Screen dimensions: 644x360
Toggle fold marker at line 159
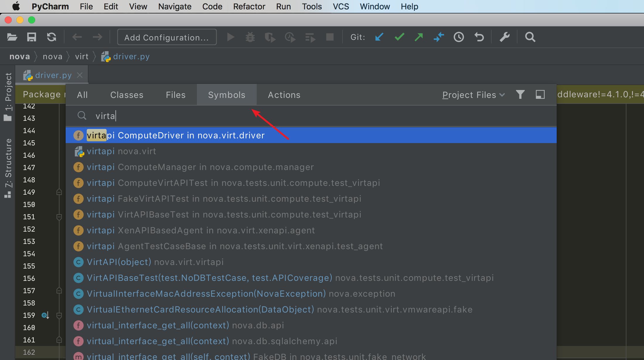pos(59,315)
